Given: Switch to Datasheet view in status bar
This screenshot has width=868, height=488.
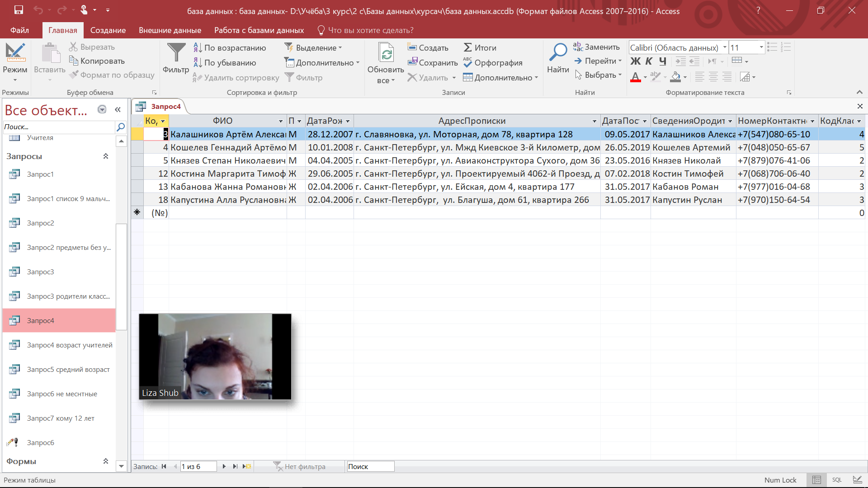Looking at the screenshot, I should click(x=816, y=480).
